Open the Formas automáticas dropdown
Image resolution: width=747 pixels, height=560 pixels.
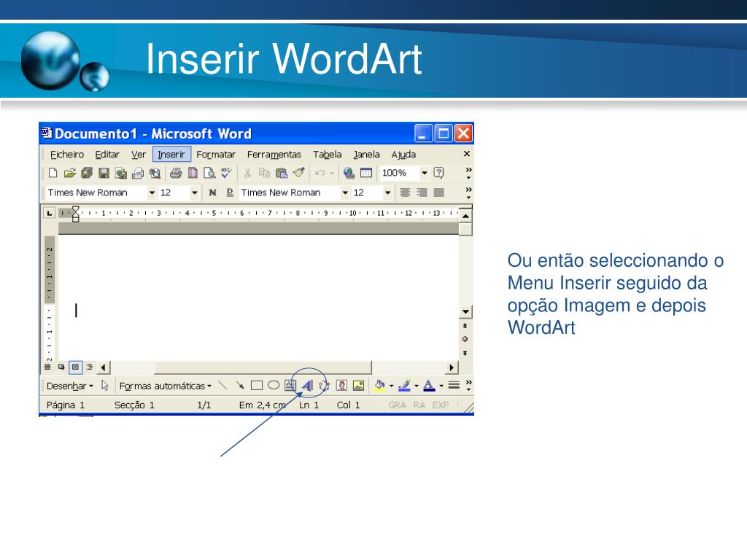point(165,386)
